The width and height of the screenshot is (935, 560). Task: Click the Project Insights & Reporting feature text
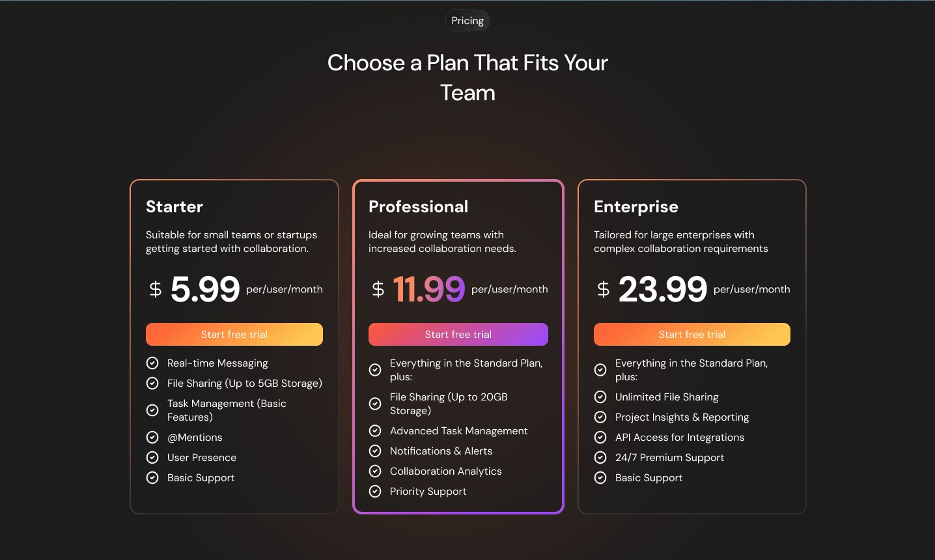coord(682,417)
